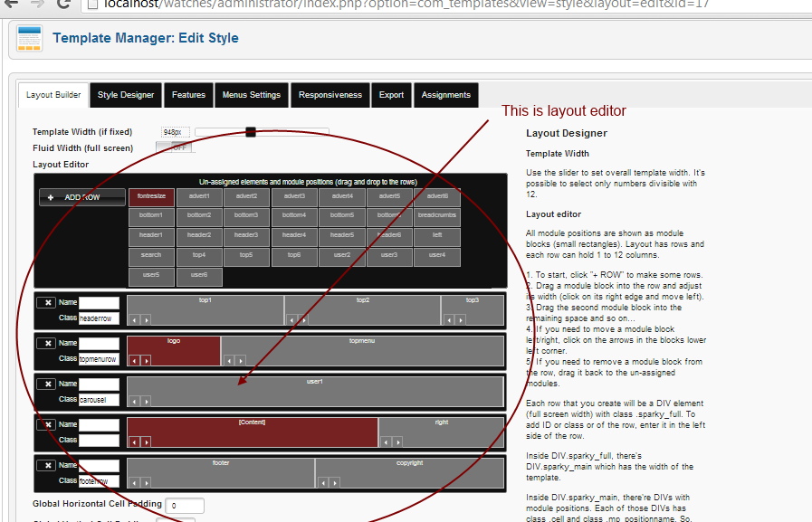812x522 pixels.
Task: Go to the Features tab
Action: click(188, 95)
